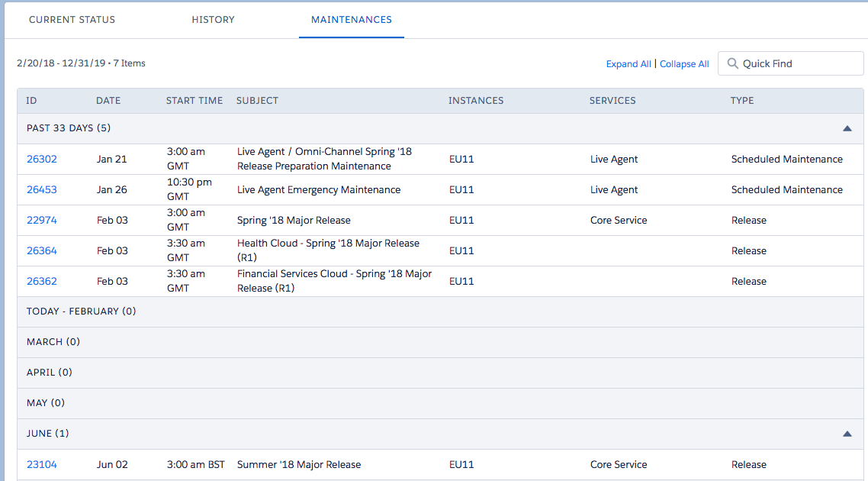This screenshot has height=481, width=868.
Task: Click the Collapse All link
Action: coord(684,63)
